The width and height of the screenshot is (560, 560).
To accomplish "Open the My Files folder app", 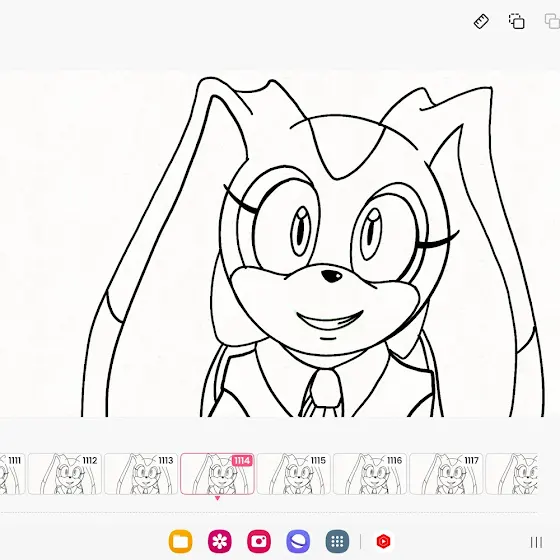I will [180, 541].
